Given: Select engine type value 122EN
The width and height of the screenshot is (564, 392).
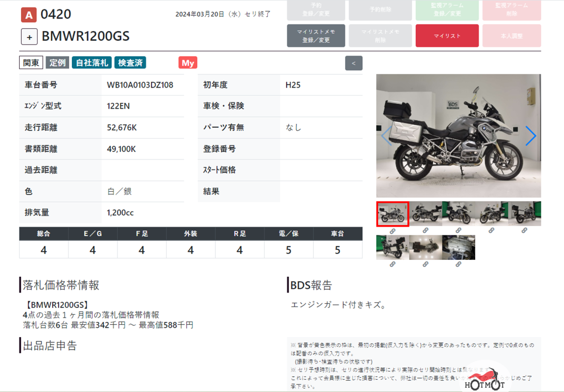Looking at the screenshot, I should coord(118,106).
